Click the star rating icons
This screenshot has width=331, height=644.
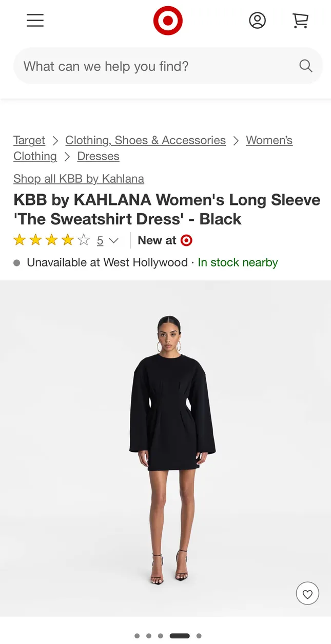tap(51, 240)
